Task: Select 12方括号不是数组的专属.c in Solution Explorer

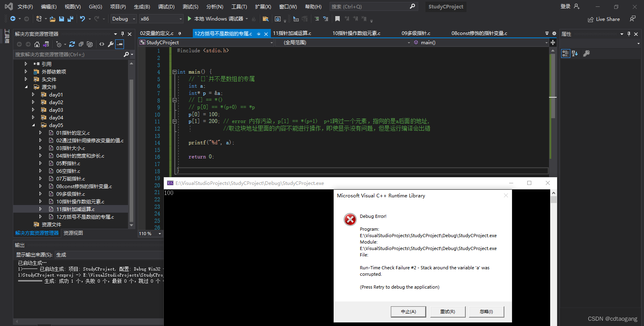Action: click(x=85, y=217)
